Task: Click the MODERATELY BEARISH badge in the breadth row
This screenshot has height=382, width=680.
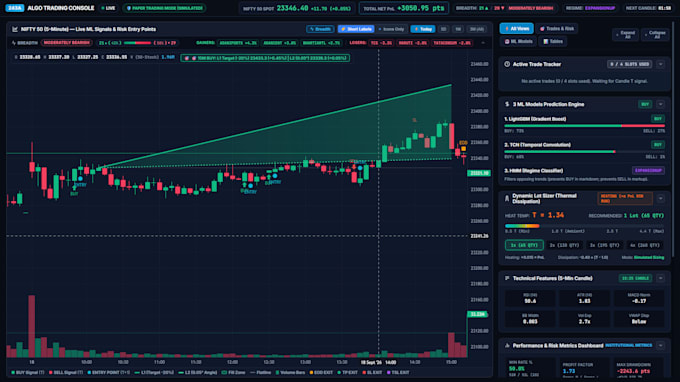Action: tap(66, 43)
